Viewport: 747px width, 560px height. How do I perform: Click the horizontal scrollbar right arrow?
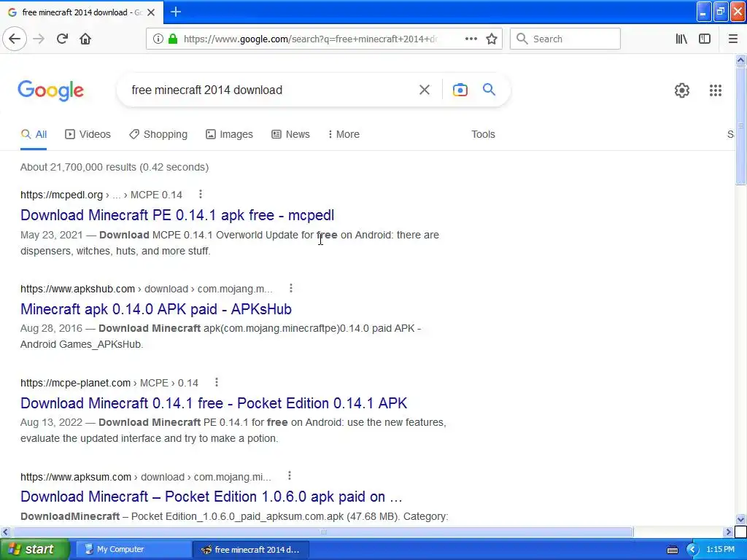click(728, 532)
